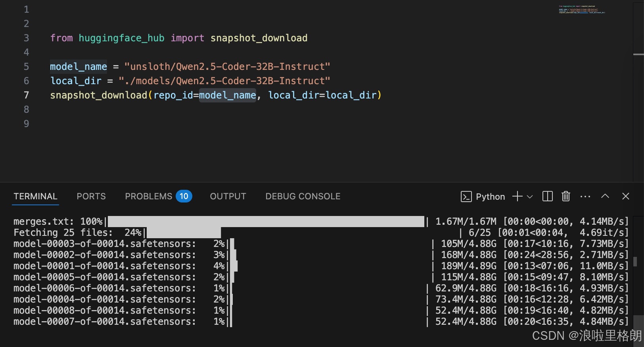Kill terminal with trash icon
644x347 pixels.
pyautogui.click(x=566, y=196)
